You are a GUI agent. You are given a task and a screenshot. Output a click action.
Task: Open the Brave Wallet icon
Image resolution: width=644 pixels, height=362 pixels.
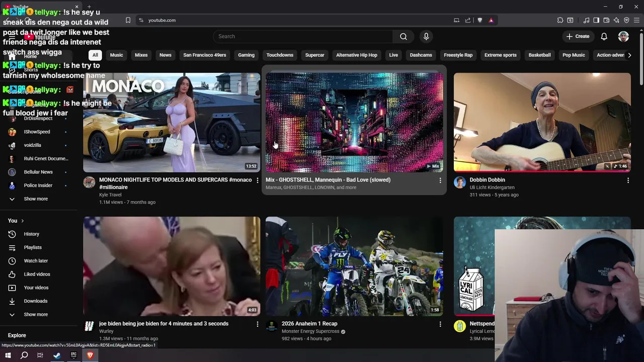tap(606, 20)
